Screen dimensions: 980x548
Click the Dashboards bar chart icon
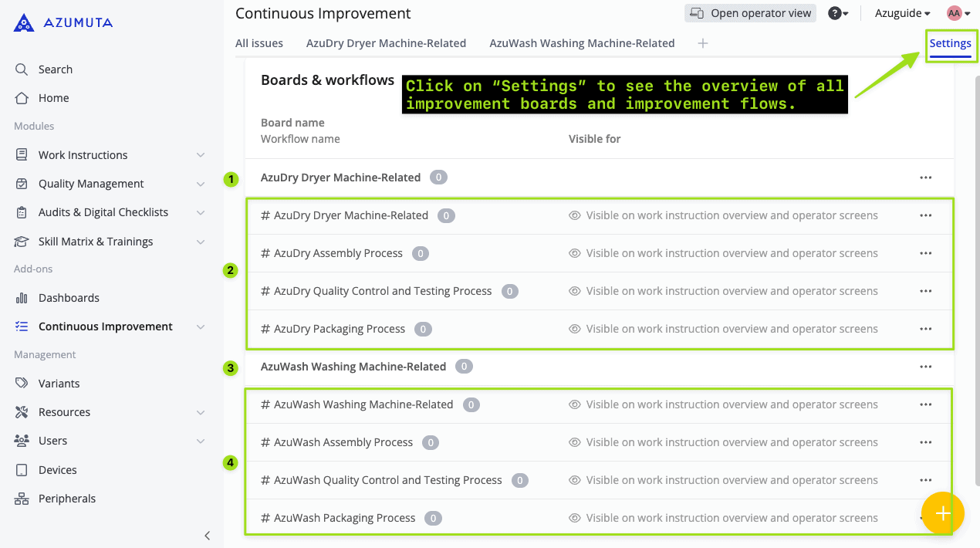(22, 298)
